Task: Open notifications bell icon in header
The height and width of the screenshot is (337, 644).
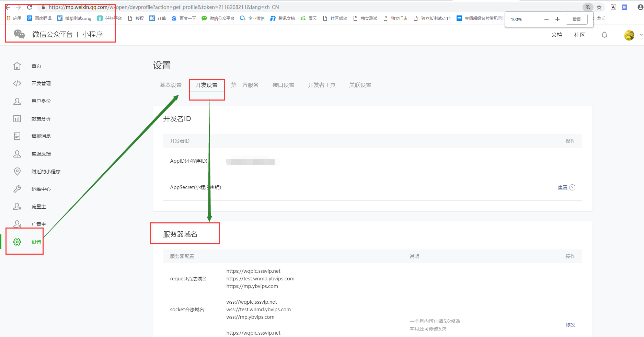Action: [x=604, y=35]
